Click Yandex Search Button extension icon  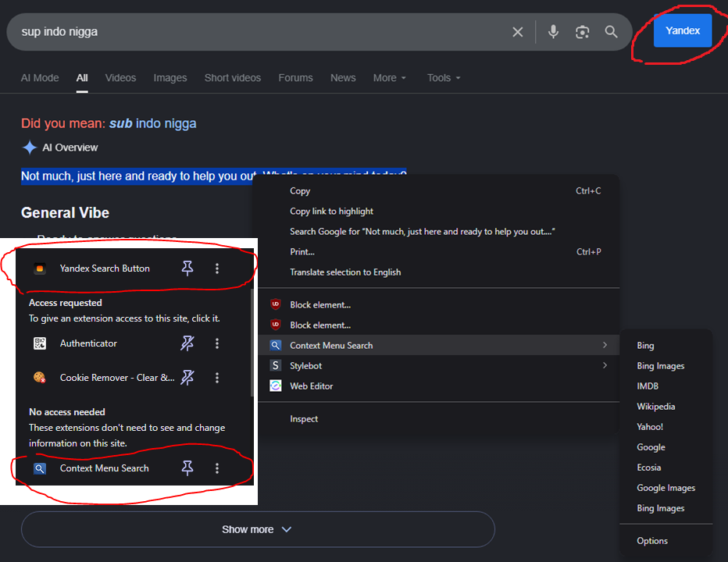40,269
